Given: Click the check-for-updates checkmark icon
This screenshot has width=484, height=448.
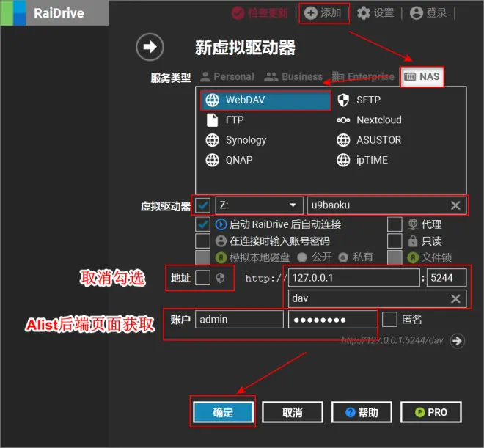Looking at the screenshot, I should pyautogui.click(x=238, y=13).
